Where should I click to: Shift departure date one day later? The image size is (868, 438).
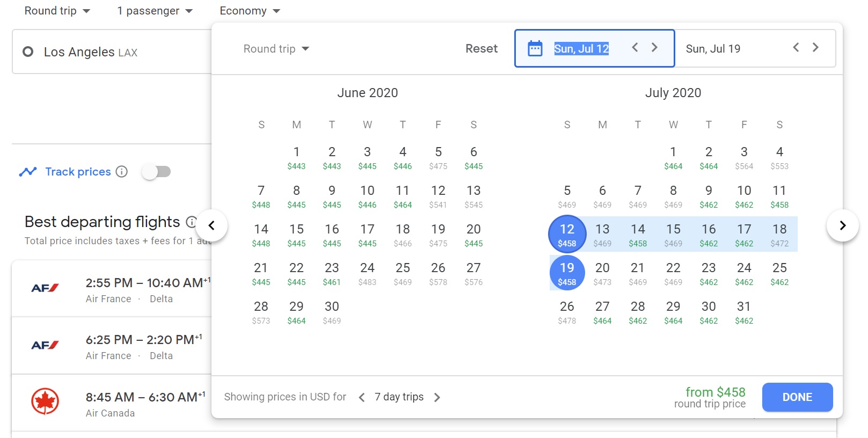pos(654,48)
